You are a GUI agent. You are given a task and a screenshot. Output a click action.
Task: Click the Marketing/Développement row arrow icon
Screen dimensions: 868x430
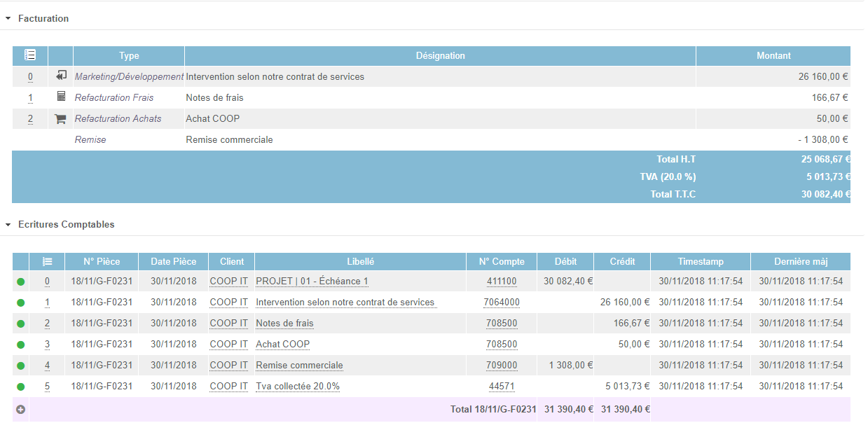point(61,76)
